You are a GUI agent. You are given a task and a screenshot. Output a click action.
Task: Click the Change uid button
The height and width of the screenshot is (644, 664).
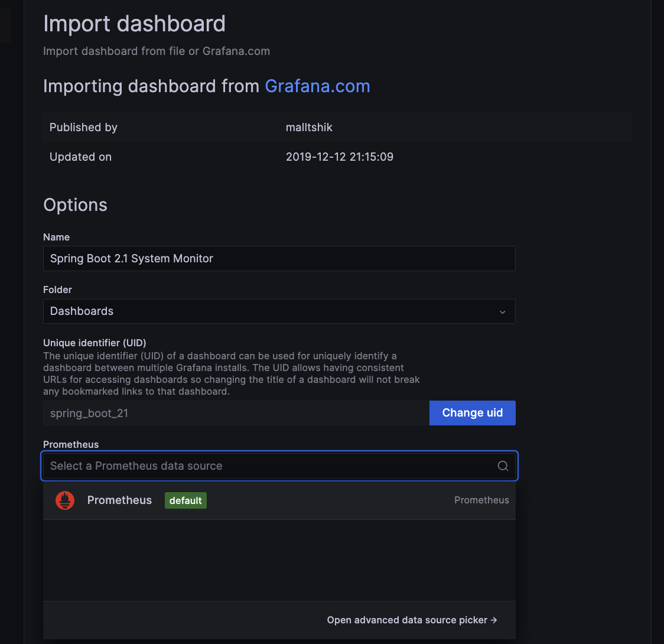point(472,413)
